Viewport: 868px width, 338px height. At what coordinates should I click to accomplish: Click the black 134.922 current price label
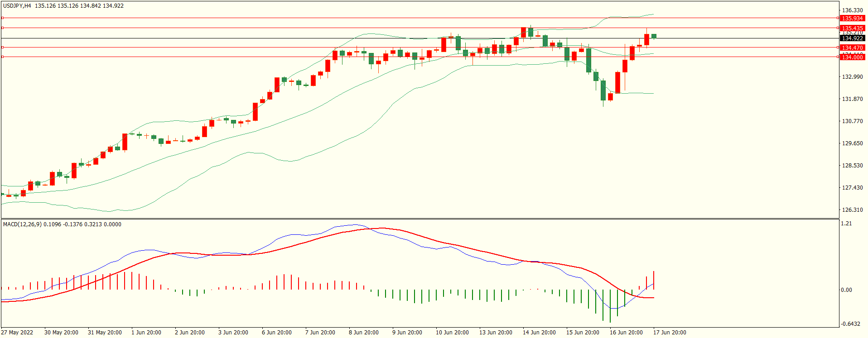tap(852, 38)
